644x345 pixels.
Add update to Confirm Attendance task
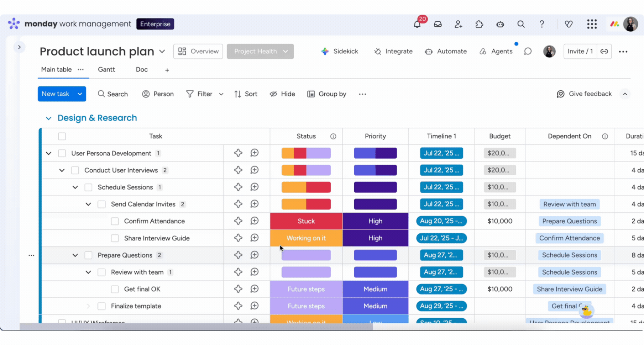254,221
